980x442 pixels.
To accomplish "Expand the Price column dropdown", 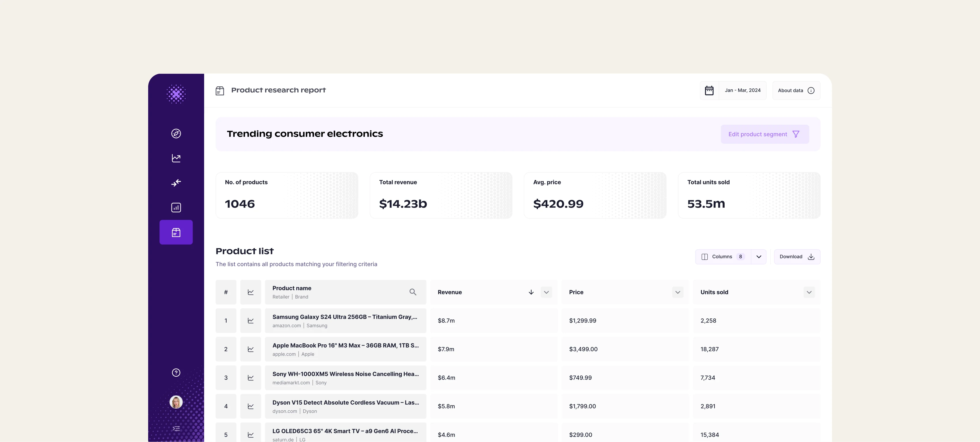I will [x=678, y=292].
